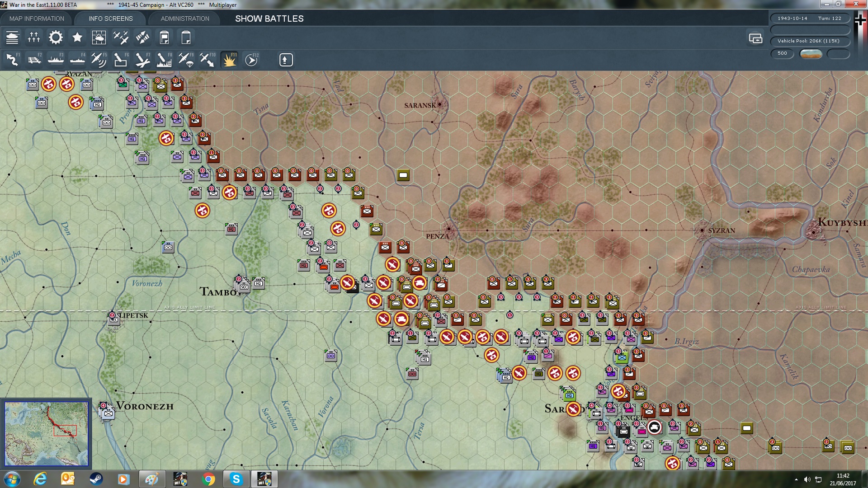Click the Vehicle Pool 206K field

pos(810,41)
